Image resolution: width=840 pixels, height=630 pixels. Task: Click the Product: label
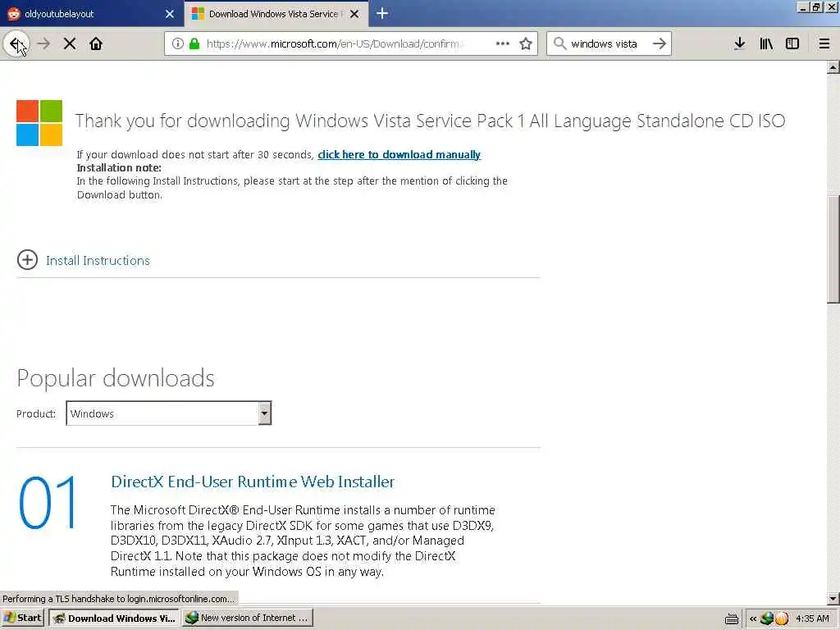[36, 413]
